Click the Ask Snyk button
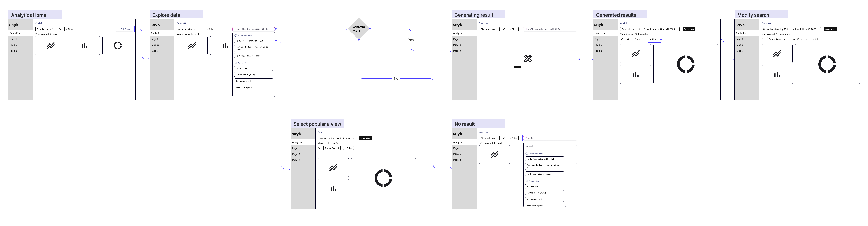The height and width of the screenshot is (226, 868). pyautogui.click(x=124, y=29)
